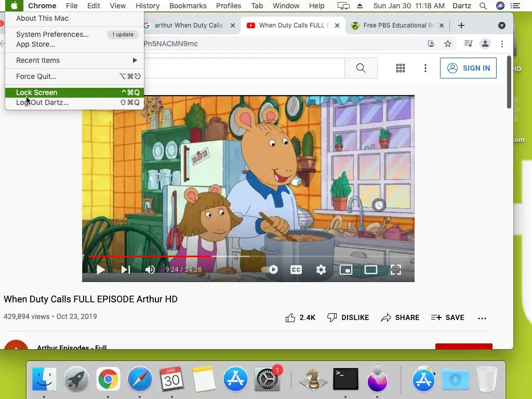
Task: Toggle autoplay switch in player
Action: tap(270, 270)
